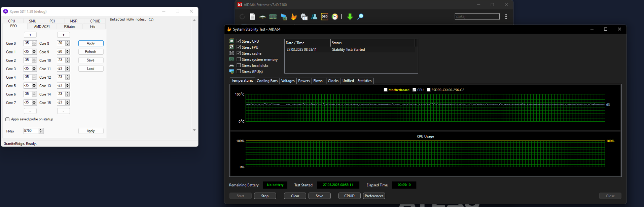This screenshot has height=207, width=644.
Task: Enable Stress system memory checkbox
Action: click(239, 59)
